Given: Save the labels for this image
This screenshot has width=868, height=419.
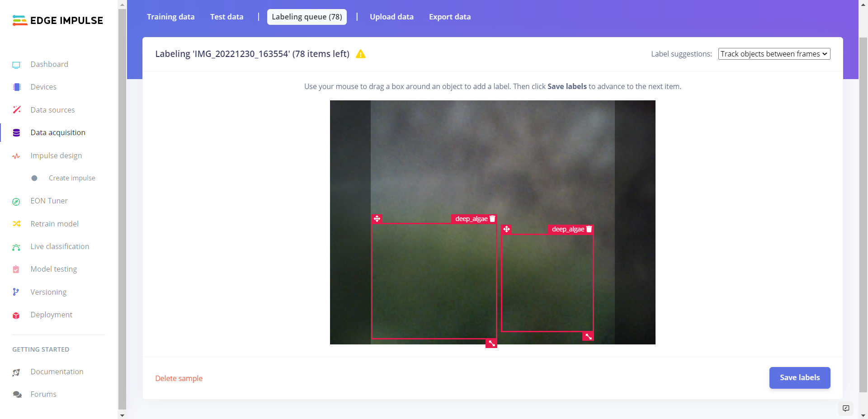Looking at the screenshot, I should pyautogui.click(x=800, y=378).
